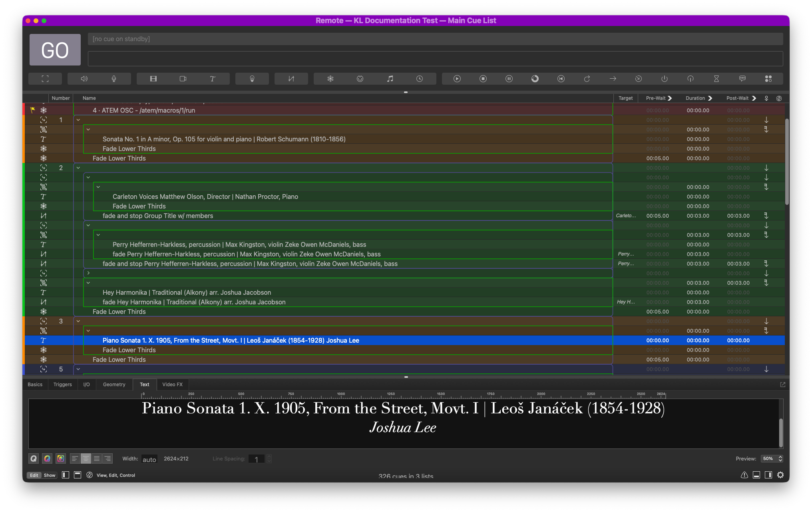The width and height of the screenshot is (812, 512).
Task: Add a new Network cue from the toolbar
Action: (x=330, y=79)
